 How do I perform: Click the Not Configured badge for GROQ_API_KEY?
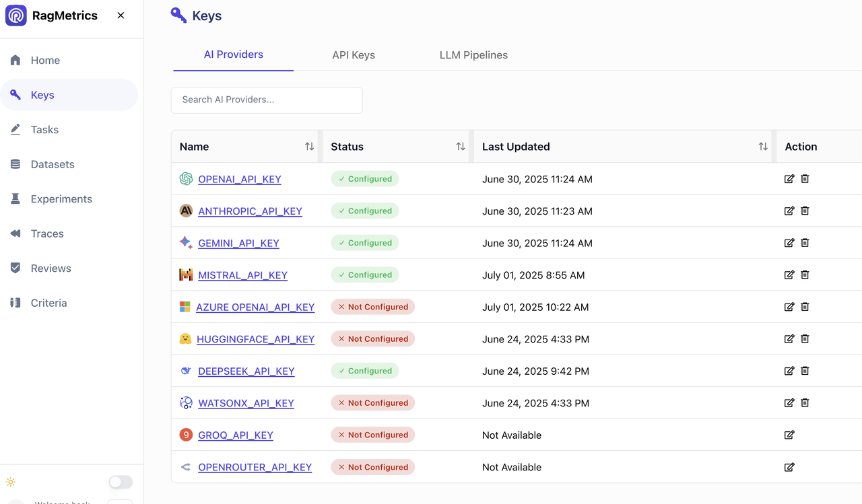coord(373,435)
